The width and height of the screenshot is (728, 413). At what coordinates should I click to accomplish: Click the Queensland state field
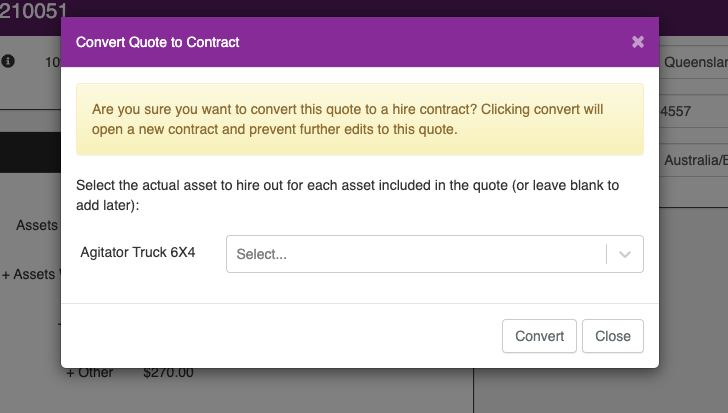[694, 62]
